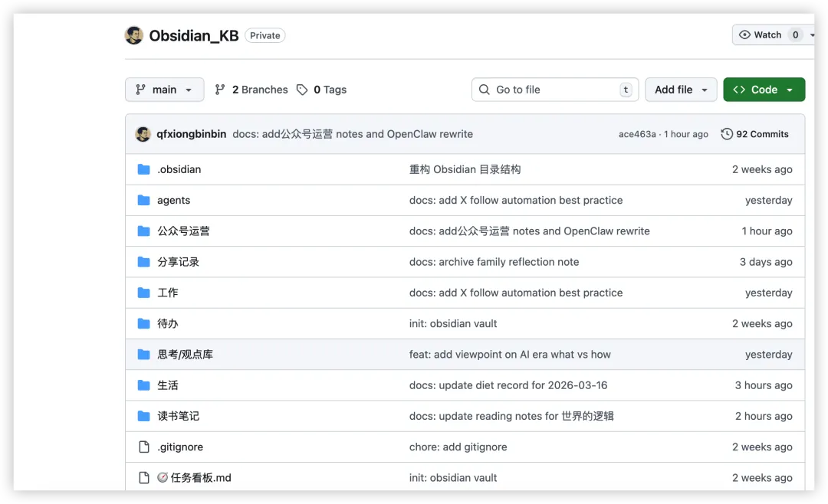Viewport: 828px width, 504px height.
Task: Click the folder icon for agents
Action: (x=143, y=200)
